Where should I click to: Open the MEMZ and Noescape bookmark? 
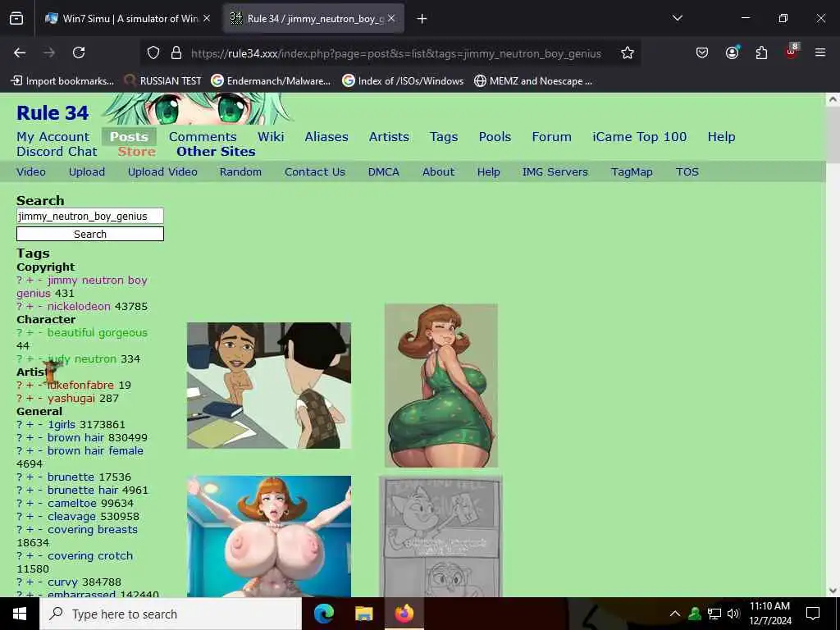(x=533, y=81)
